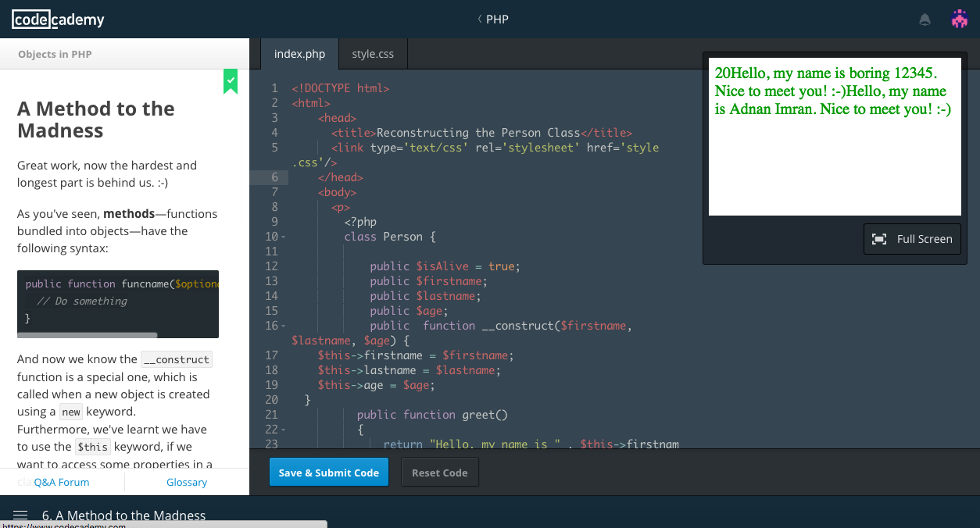This screenshot has width=980, height=528.
Task: Open the Glossary link
Action: click(187, 482)
